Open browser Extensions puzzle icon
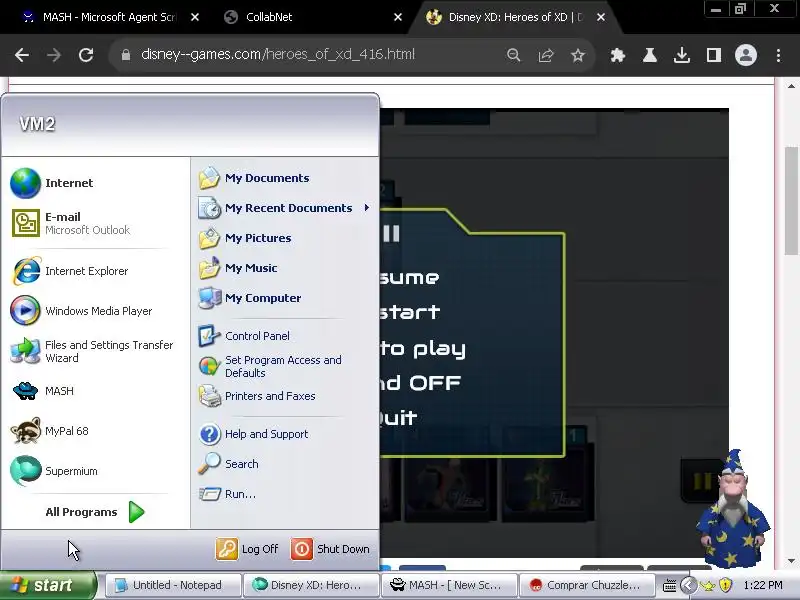This screenshot has height=600, width=800. click(617, 55)
